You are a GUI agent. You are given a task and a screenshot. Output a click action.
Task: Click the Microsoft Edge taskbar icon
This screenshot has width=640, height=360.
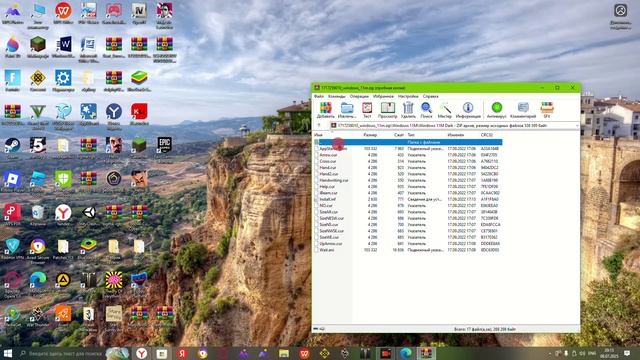tap(406, 353)
